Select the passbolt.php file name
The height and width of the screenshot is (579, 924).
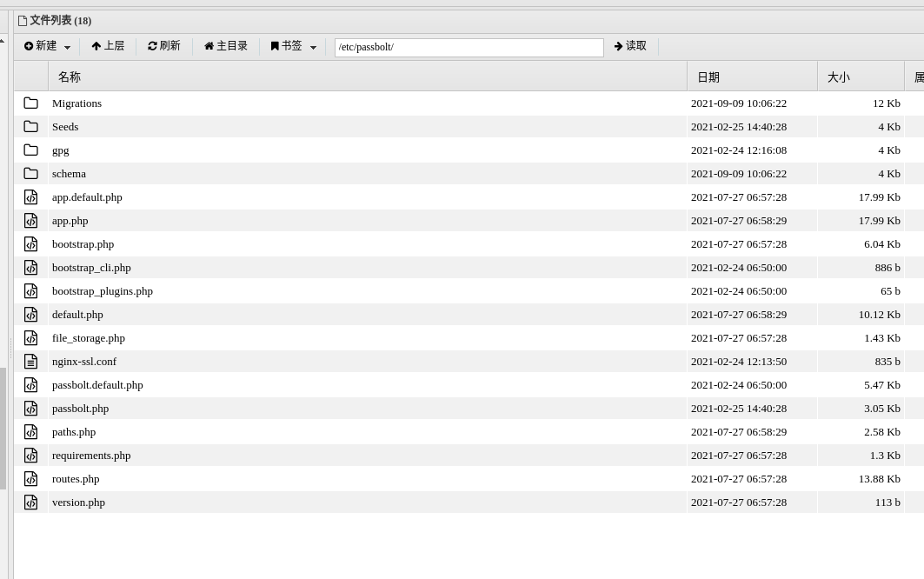[80, 409]
